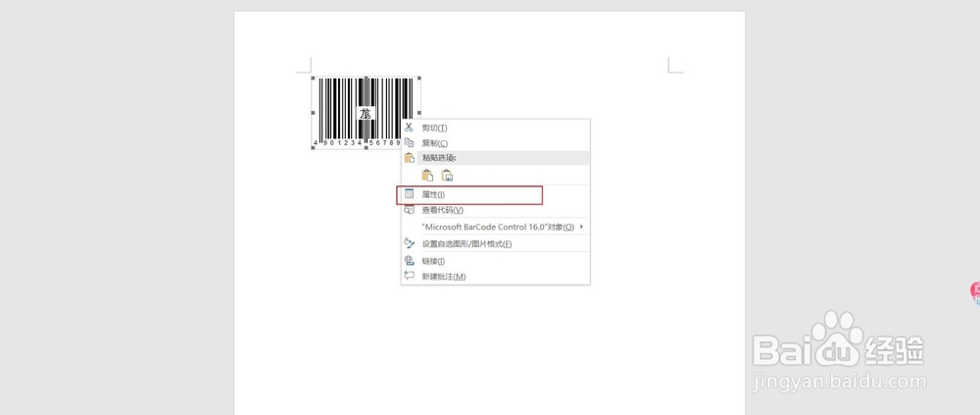Image resolution: width=980 pixels, height=415 pixels.
Task: Click the New Comment (新建批注) icon
Action: pyautogui.click(x=409, y=276)
